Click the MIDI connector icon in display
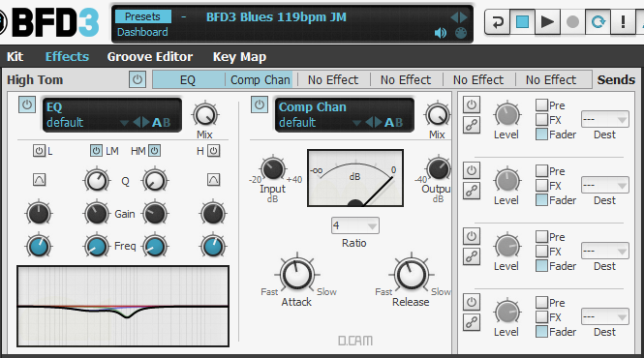 (x=461, y=33)
